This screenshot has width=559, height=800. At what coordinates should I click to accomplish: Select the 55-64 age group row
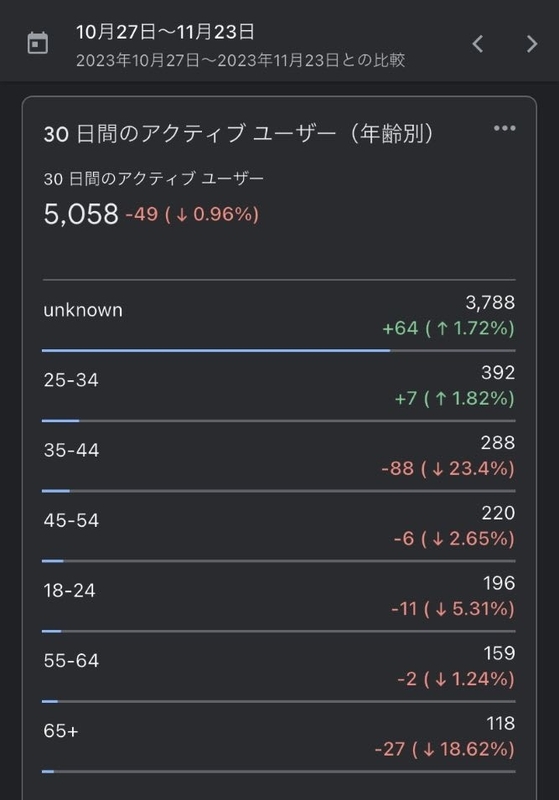coord(279,667)
